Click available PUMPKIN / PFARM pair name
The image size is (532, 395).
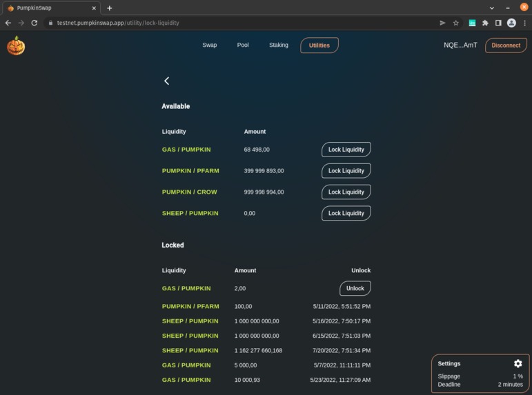click(190, 171)
